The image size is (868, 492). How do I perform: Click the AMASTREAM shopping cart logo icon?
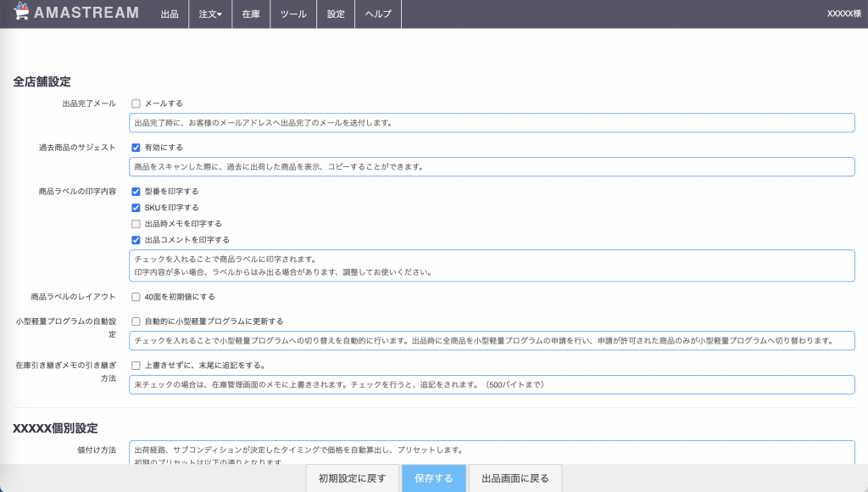click(21, 12)
